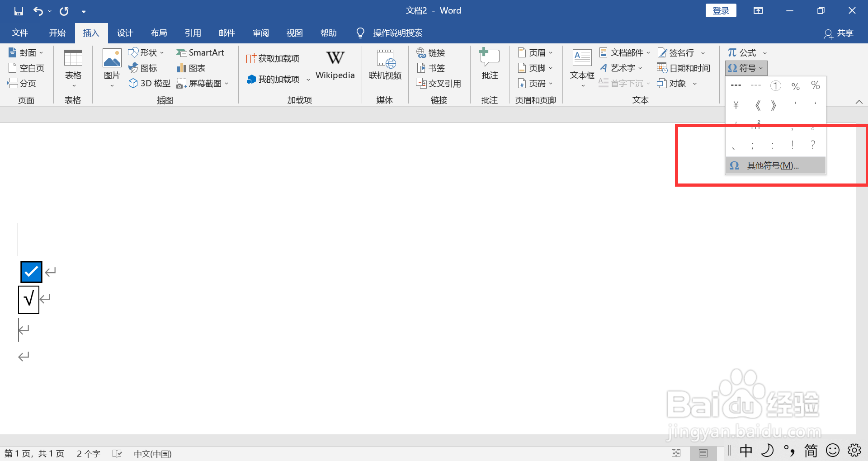Open the 屏幕截图 screenshot tool
This screenshot has height=461, width=868.
tap(203, 83)
